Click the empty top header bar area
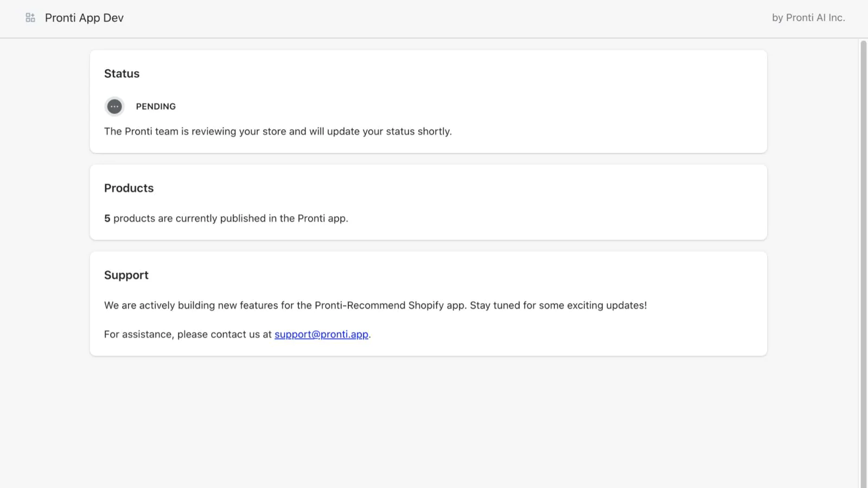 coord(434,18)
